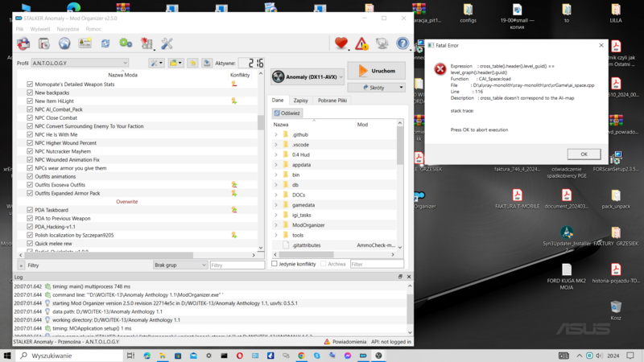
Task: Enable the Jedynie konflikty checkbox
Action: [275, 264]
